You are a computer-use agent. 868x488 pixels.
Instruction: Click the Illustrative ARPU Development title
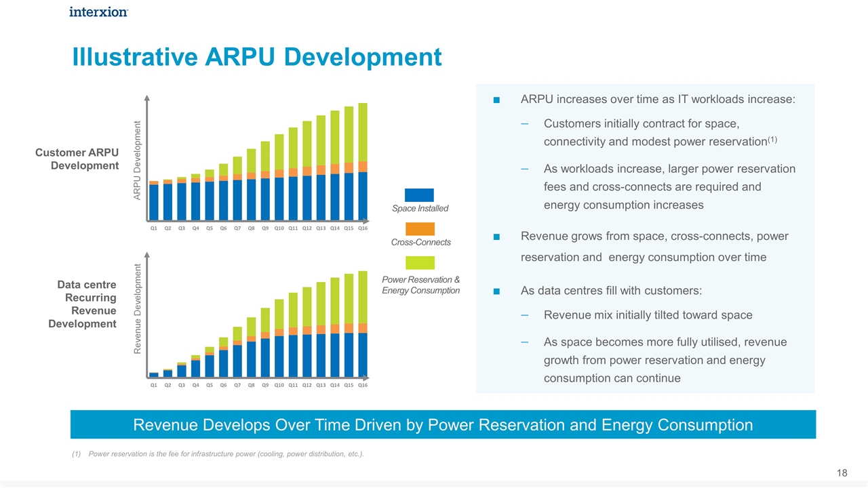point(257,57)
